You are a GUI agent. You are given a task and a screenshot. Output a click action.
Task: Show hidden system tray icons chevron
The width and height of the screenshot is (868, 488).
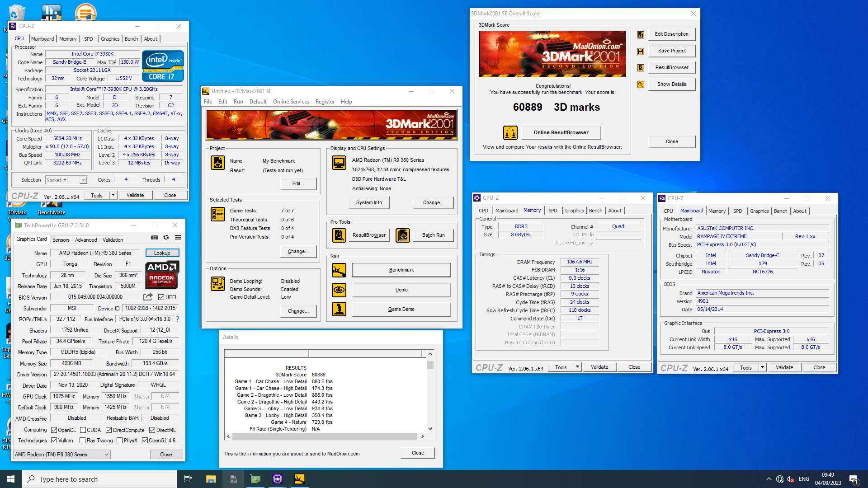(x=769, y=479)
